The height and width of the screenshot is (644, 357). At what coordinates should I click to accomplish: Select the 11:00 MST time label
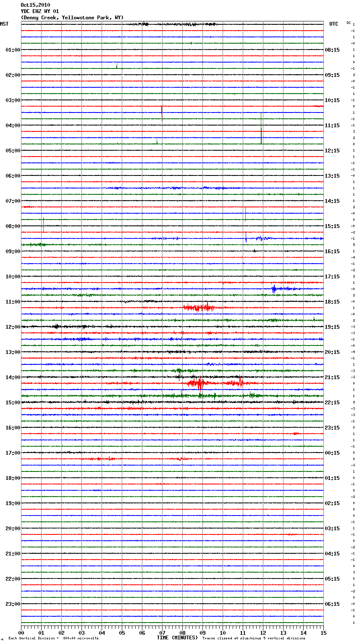(13, 302)
